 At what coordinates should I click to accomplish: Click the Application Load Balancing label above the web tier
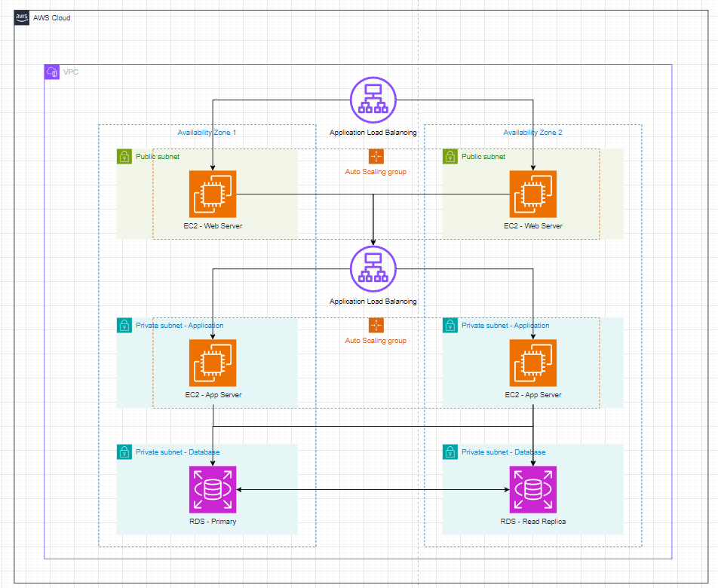click(373, 133)
